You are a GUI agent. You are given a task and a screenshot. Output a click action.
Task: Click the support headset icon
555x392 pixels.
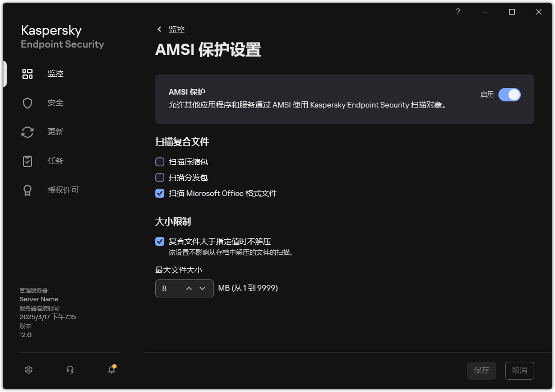(x=70, y=370)
